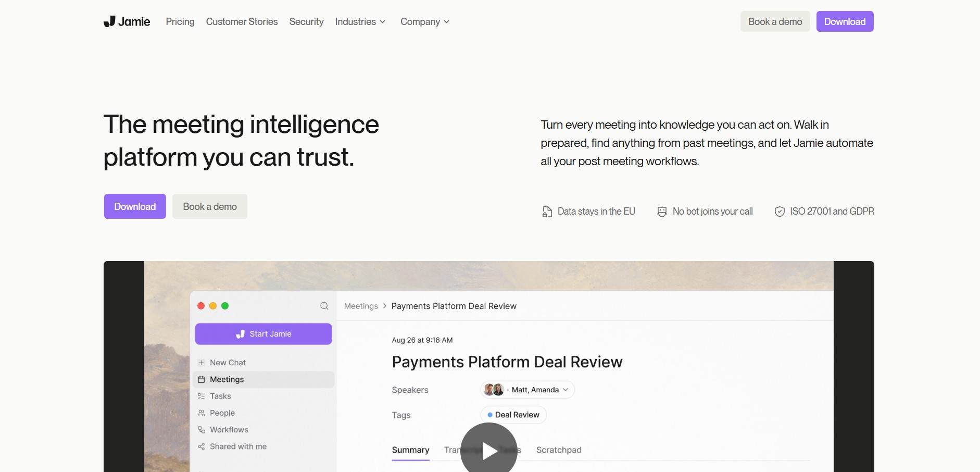980x472 pixels.
Task: Click the Tasks list icon
Action: coord(201,396)
